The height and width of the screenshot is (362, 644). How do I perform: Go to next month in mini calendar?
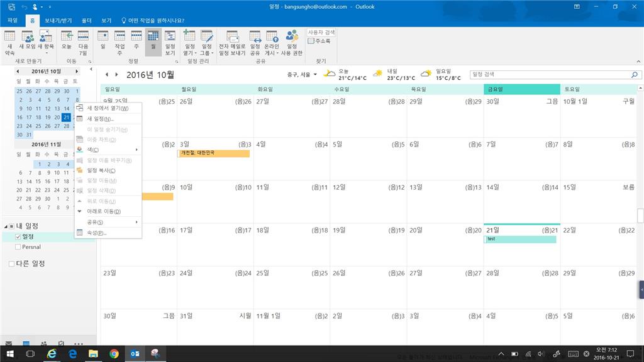click(x=76, y=72)
